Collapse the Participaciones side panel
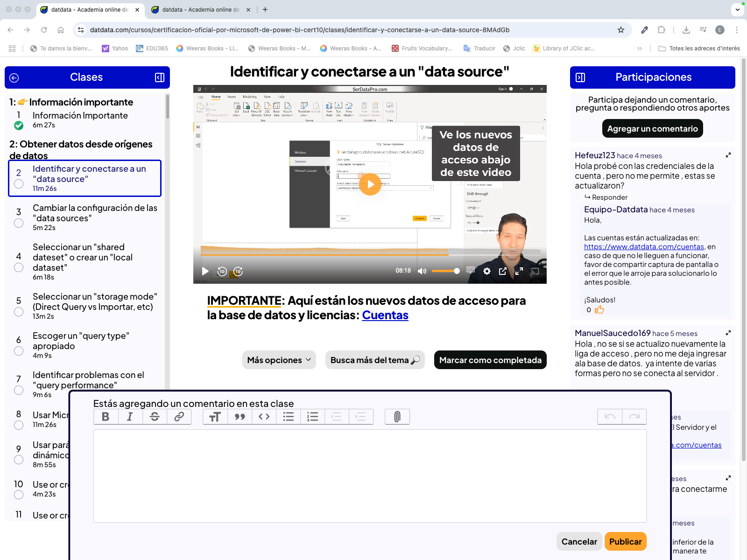This screenshot has width=747, height=560. pos(580,77)
